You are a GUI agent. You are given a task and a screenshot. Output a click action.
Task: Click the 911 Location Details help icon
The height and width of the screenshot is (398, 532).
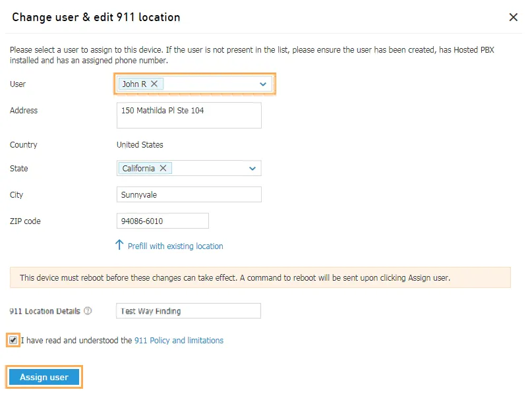(x=88, y=311)
